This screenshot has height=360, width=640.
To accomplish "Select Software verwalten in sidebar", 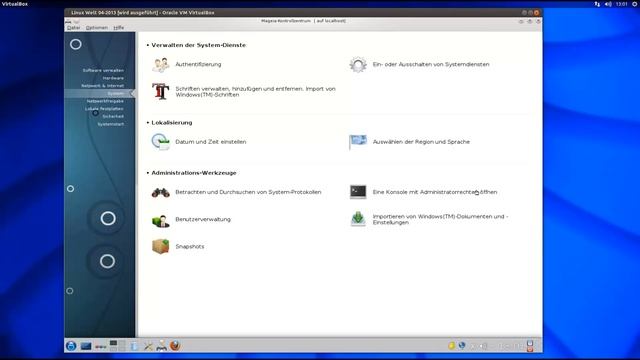I will (103, 70).
